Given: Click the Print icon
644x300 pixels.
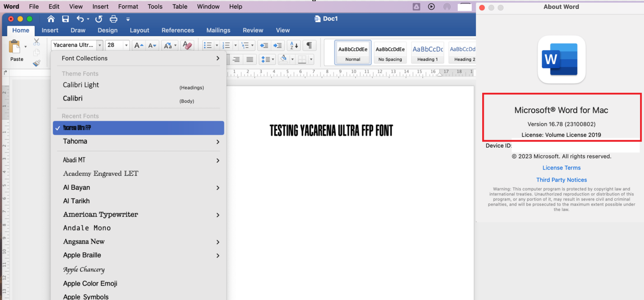Looking at the screenshot, I should (x=113, y=19).
